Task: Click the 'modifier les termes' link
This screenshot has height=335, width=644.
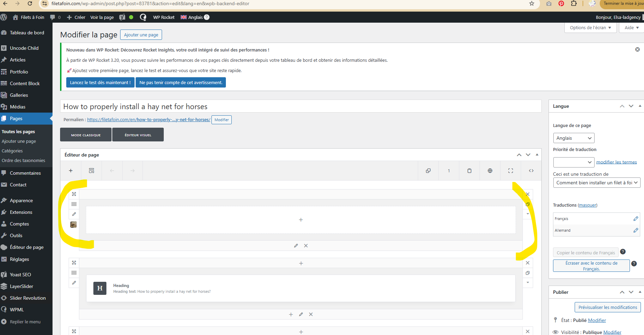Action: pos(617,162)
